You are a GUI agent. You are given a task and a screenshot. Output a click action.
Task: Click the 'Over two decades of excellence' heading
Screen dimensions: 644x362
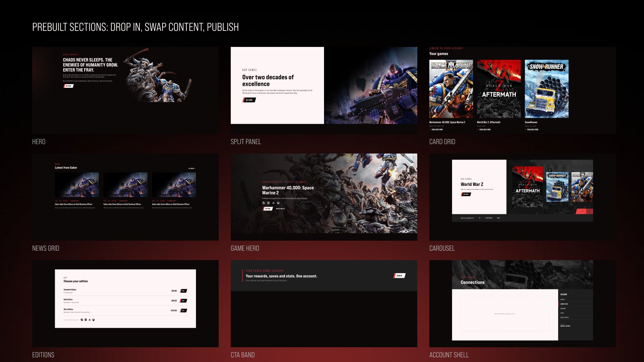(x=268, y=80)
